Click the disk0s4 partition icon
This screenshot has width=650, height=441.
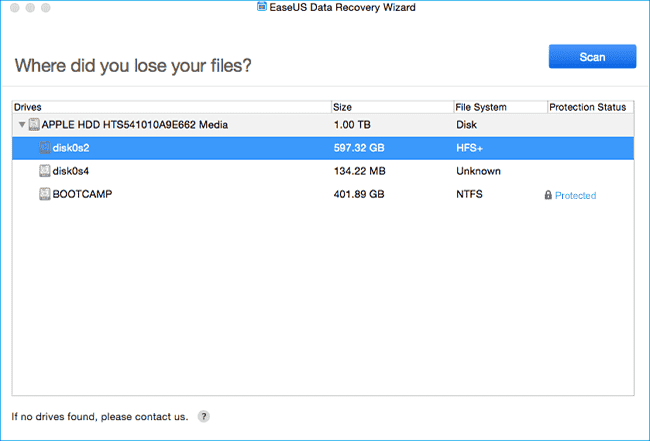pyautogui.click(x=45, y=171)
